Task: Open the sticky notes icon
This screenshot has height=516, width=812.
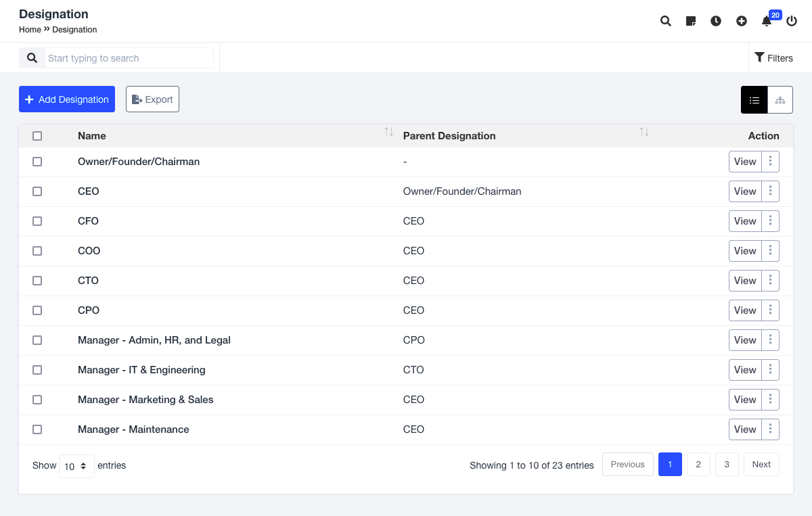Action: click(691, 21)
